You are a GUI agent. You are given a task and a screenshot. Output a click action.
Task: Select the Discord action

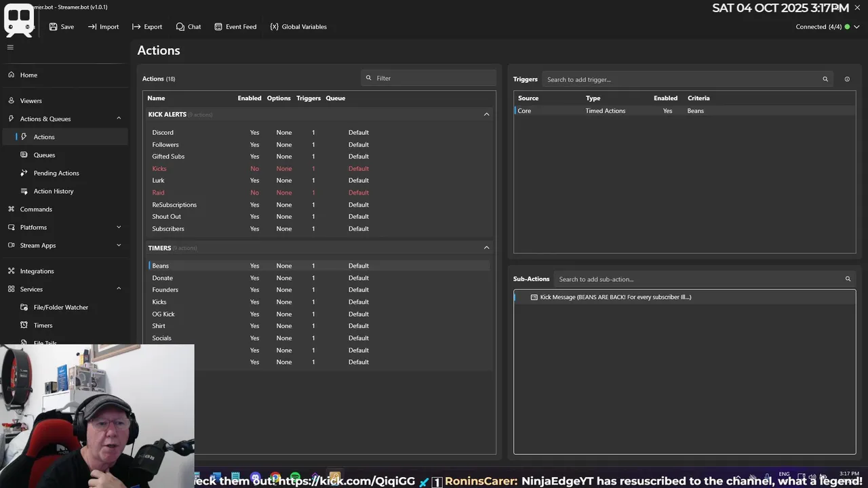(x=319, y=132)
